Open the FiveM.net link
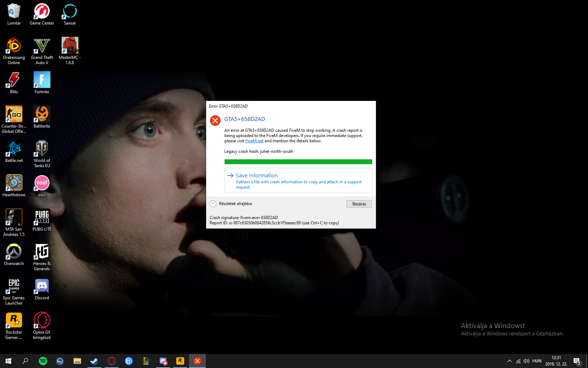 pyautogui.click(x=254, y=141)
